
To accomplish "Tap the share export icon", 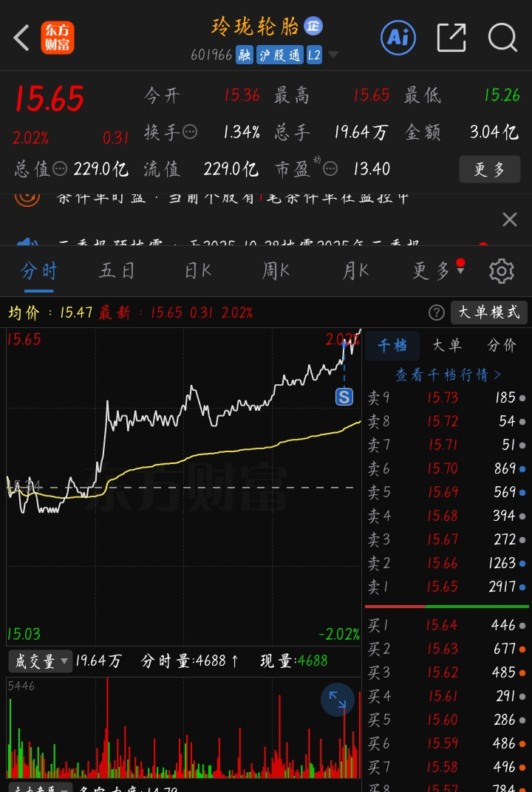I will [451, 38].
